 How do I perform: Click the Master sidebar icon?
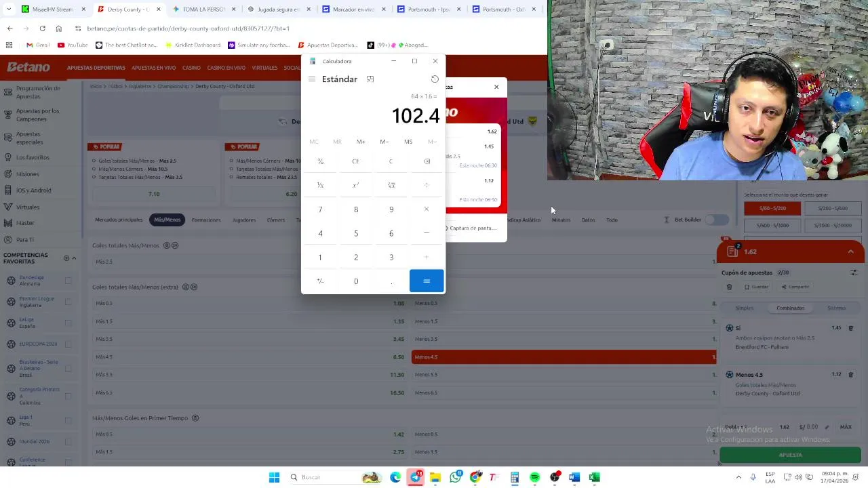tap(9, 223)
